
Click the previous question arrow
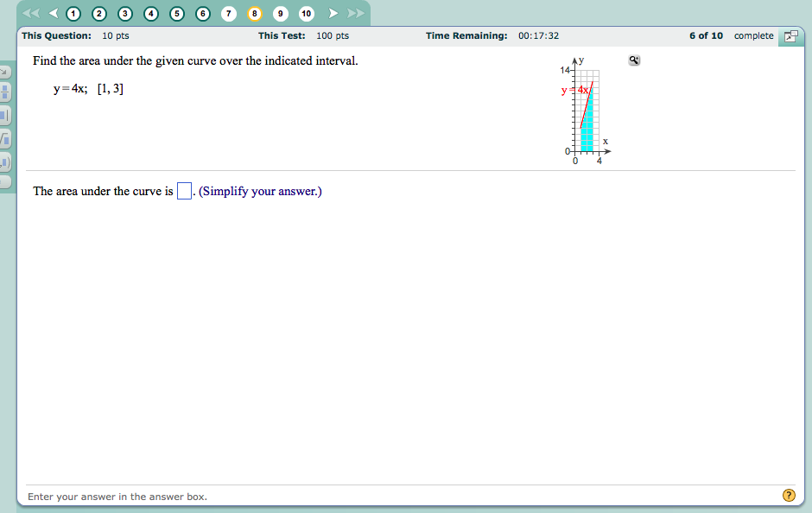[52, 14]
